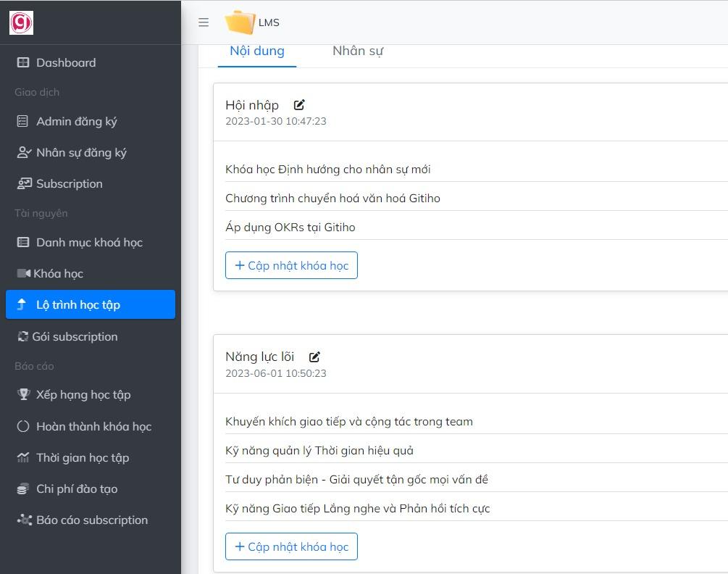This screenshot has width=728, height=574.
Task: Select the Chi phí đào tạo coins icon
Action: click(22, 489)
